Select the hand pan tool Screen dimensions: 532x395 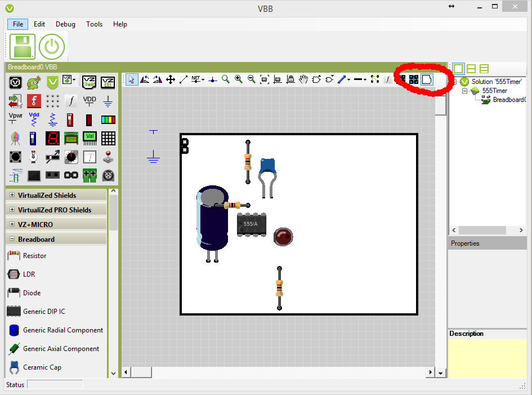point(303,79)
